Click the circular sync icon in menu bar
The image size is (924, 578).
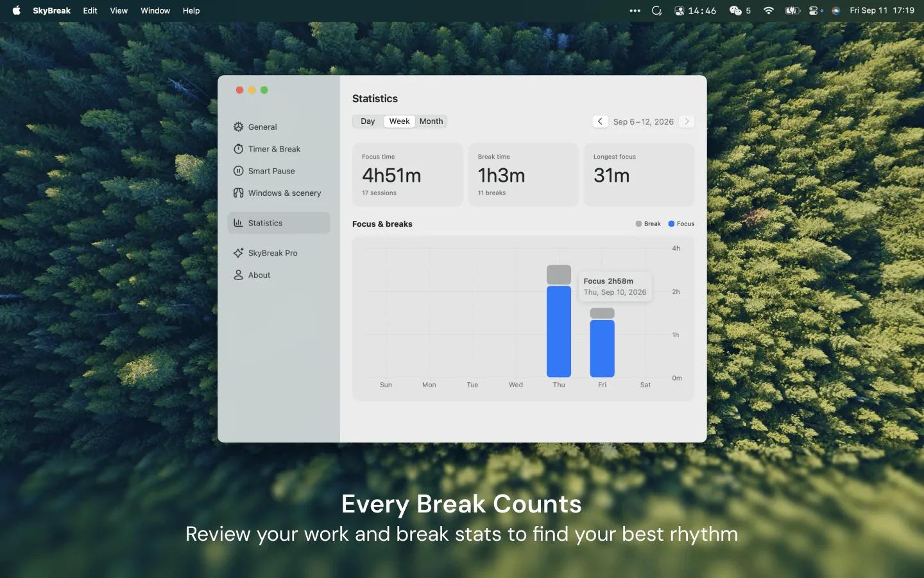(x=656, y=10)
